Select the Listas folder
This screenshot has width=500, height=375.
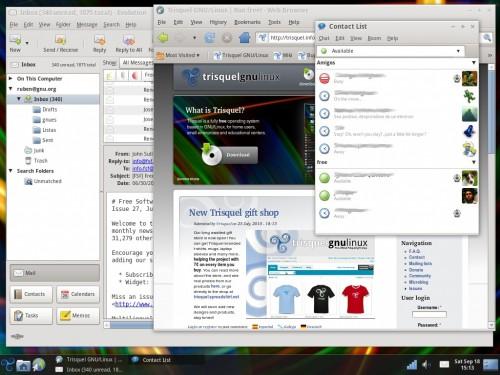pos(44,130)
